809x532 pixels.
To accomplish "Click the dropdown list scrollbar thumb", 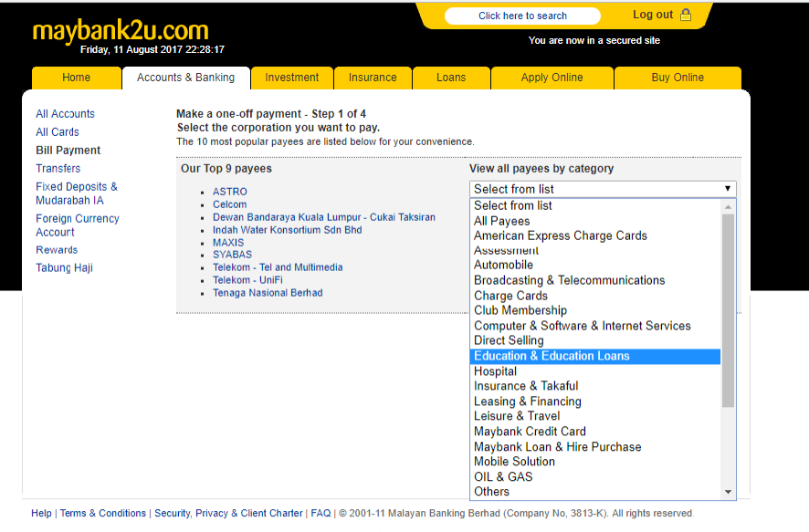I will point(728,311).
